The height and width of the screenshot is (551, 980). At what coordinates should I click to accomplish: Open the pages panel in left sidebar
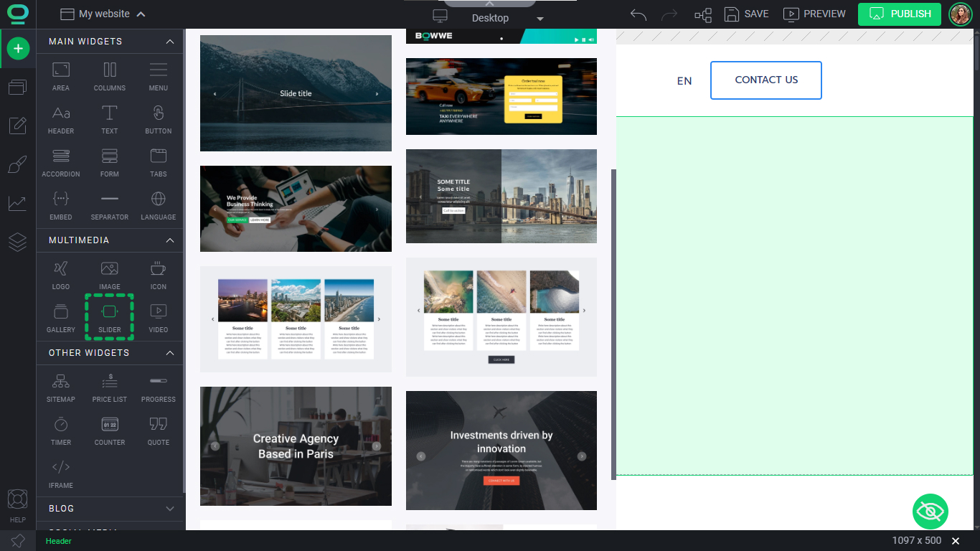(18, 87)
